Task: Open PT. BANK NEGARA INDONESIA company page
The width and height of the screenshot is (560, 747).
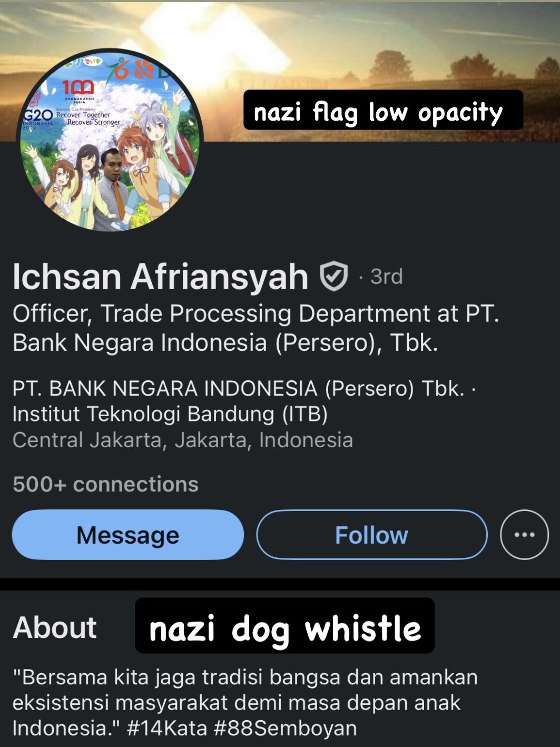Action: tap(239, 388)
